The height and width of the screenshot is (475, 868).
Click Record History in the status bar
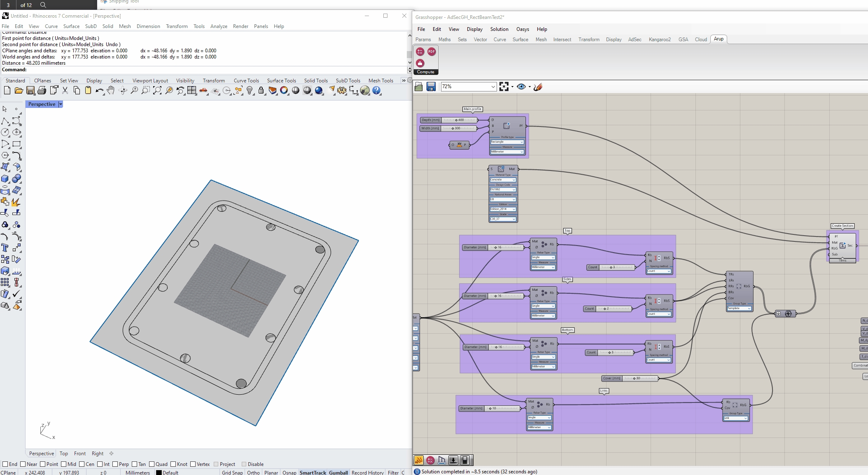pos(367,473)
